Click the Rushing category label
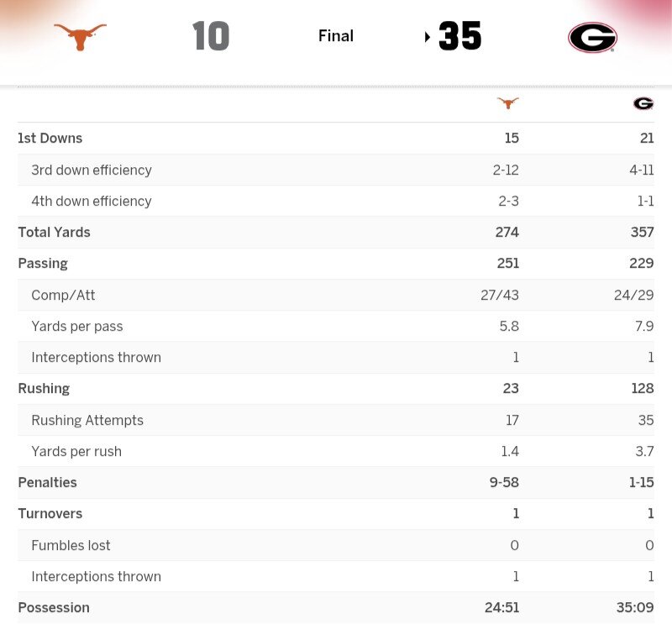672x629 pixels. pyautogui.click(x=44, y=389)
